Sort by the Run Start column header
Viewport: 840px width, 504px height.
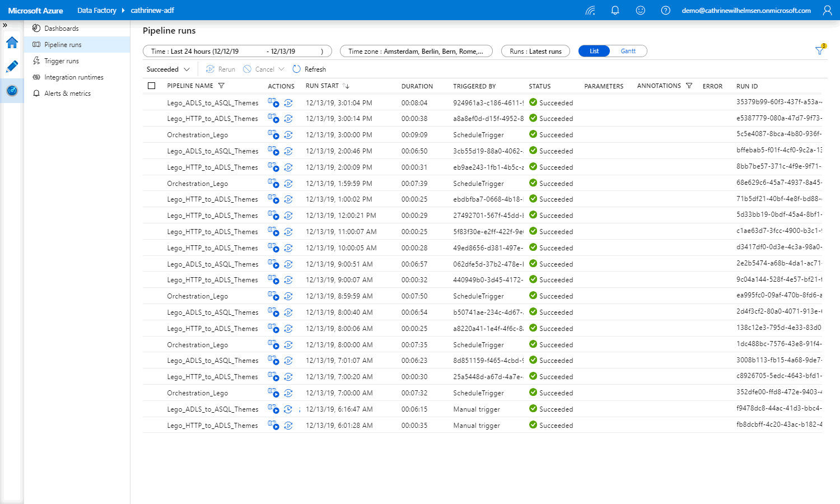click(x=323, y=86)
